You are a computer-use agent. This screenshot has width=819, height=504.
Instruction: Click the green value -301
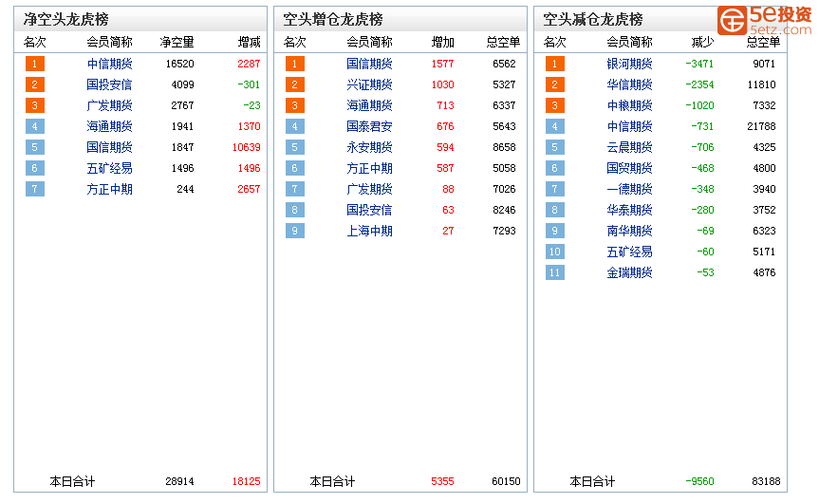click(x=249, y=84)
